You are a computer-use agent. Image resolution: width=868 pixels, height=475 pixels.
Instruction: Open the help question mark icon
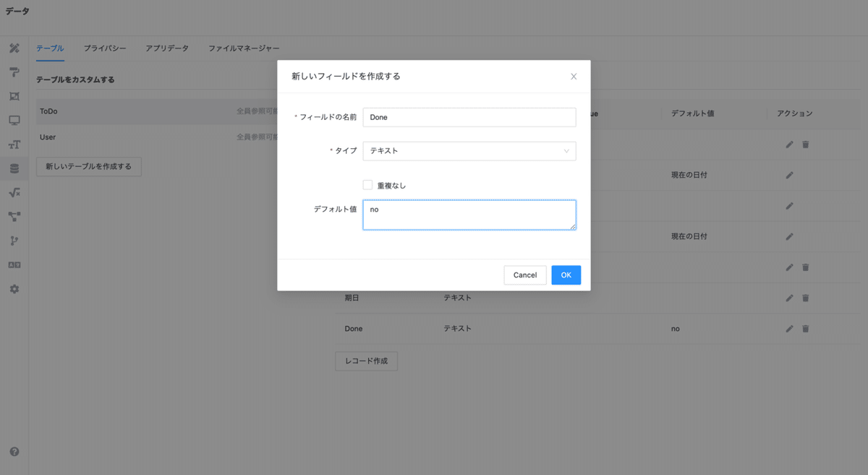[x=14, y=452]
